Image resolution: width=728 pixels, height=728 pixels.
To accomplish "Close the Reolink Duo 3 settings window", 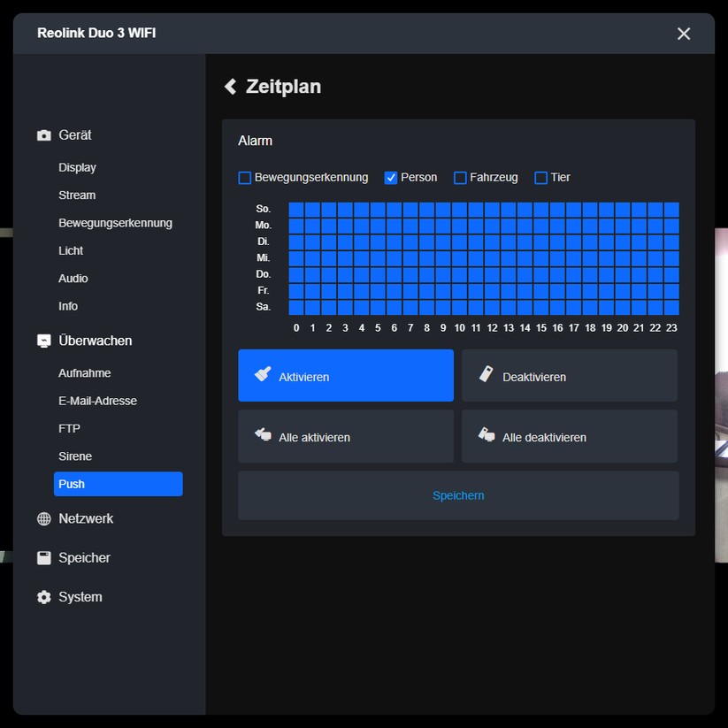I will pos(683,34).
